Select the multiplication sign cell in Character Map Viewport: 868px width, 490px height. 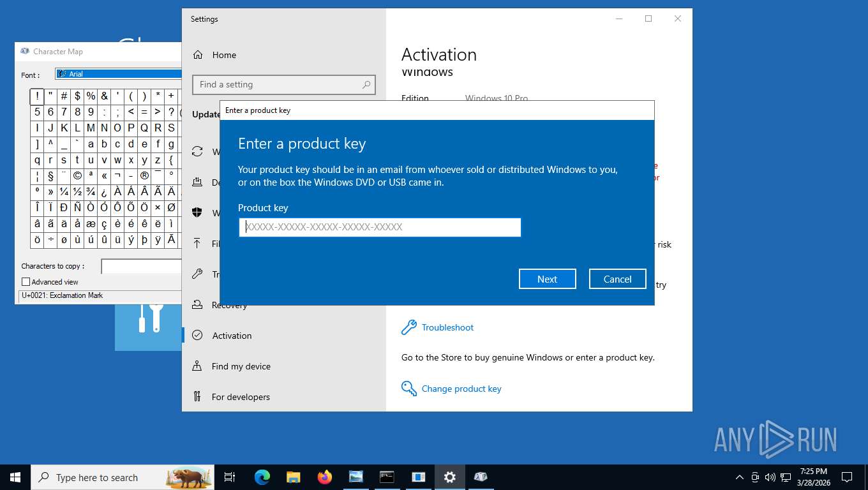point(158,208)
